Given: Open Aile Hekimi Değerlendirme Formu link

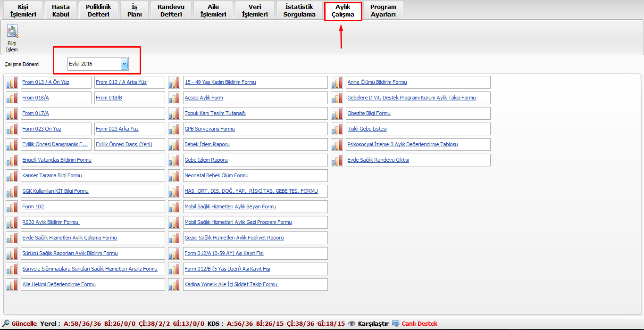Looking at the screenshot, I should (59, 284).
